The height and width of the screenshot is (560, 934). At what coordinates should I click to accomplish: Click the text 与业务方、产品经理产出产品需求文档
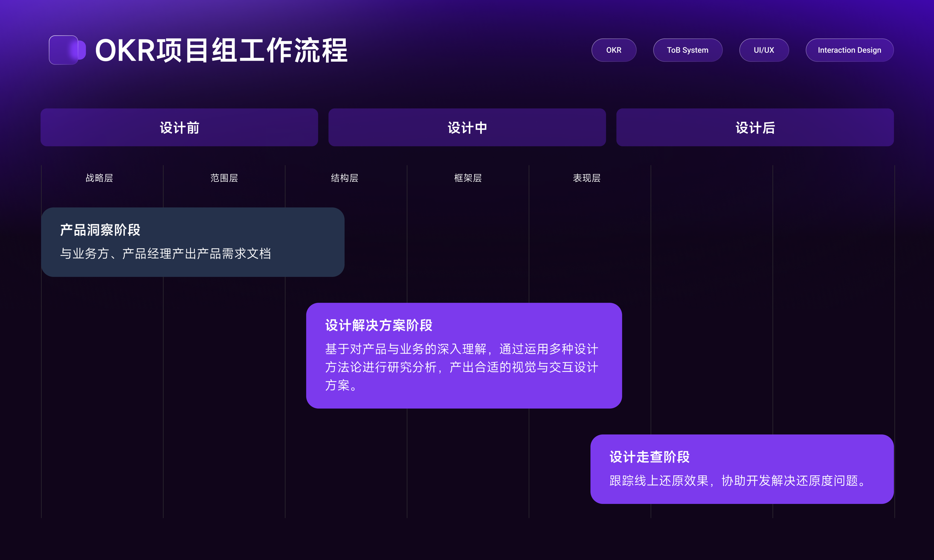(166, 254)
